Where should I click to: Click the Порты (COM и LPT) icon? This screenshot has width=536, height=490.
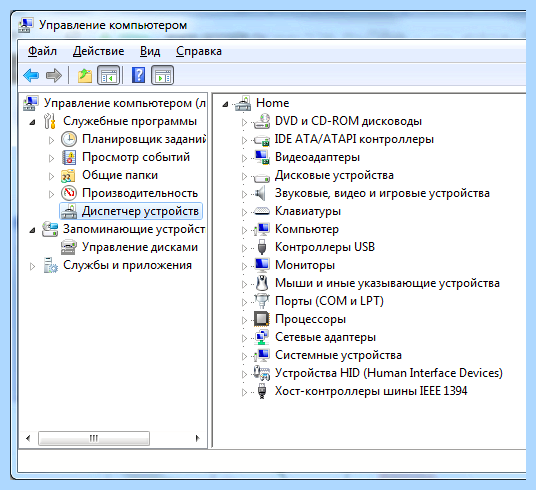point(262,301)
